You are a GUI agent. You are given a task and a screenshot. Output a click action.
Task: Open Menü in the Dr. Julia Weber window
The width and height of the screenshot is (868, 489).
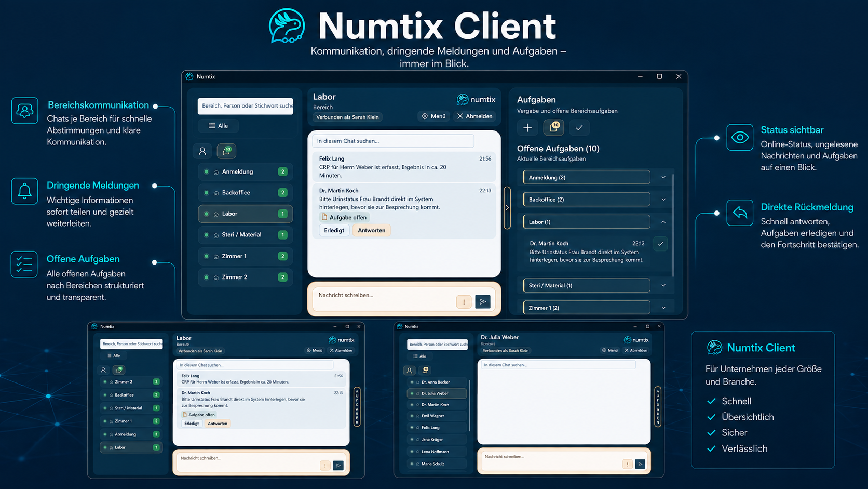click(x=609, y=350)
